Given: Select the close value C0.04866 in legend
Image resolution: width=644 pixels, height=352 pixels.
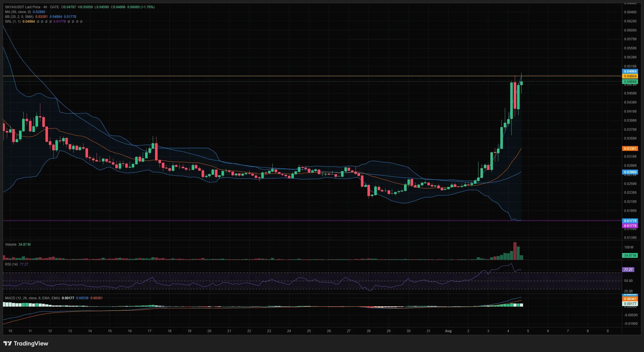Looking at the screenshot, I should 118,7.
